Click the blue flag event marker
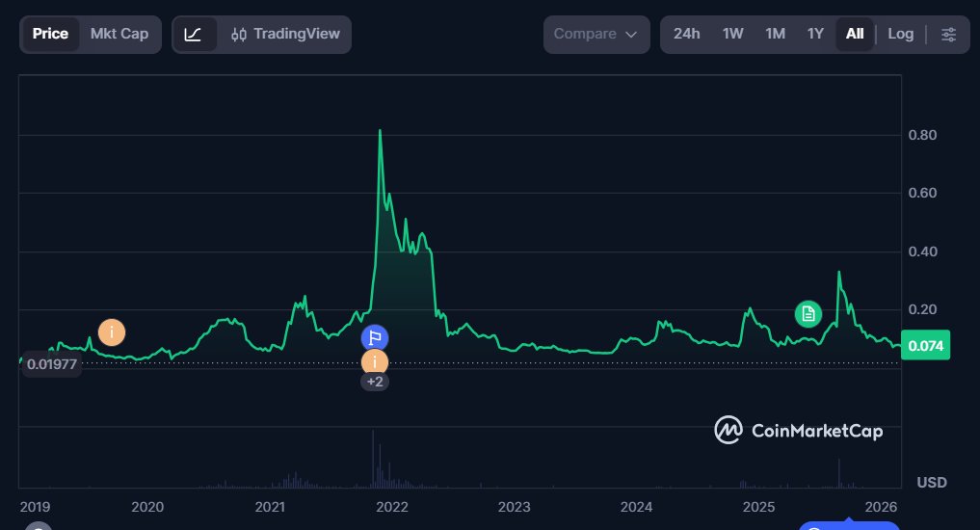This screenshot has height=530, width=980. click(375, 338)
